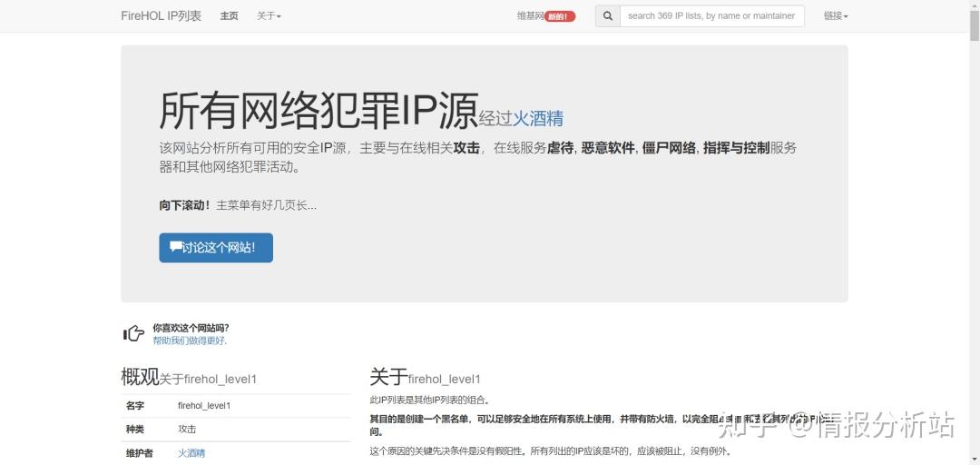
Task: Click the 名字 row label
Action: click(x=135, y=406)
